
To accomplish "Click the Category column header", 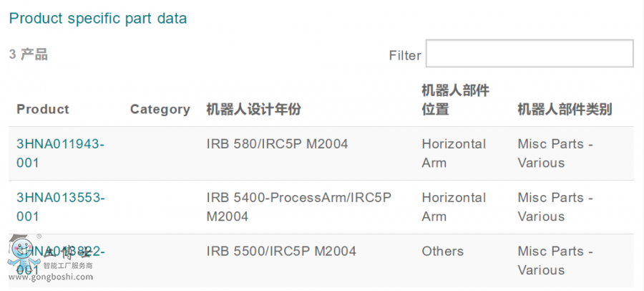I will [x=160, y=109].
